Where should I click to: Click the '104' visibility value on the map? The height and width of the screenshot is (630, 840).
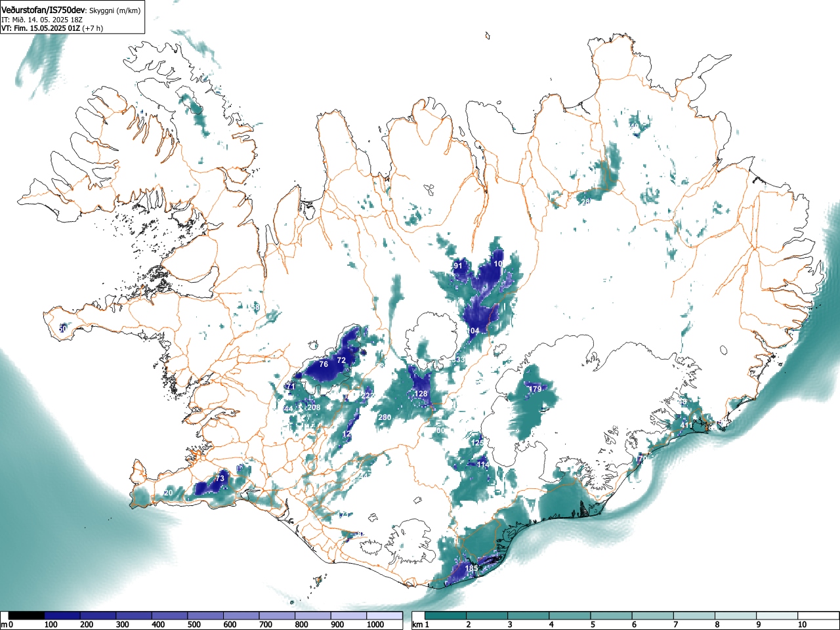(x=473, y=331)
